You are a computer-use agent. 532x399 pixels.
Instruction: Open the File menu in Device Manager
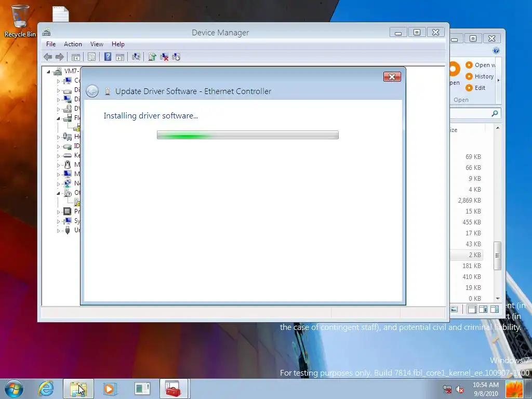[51, 44]
